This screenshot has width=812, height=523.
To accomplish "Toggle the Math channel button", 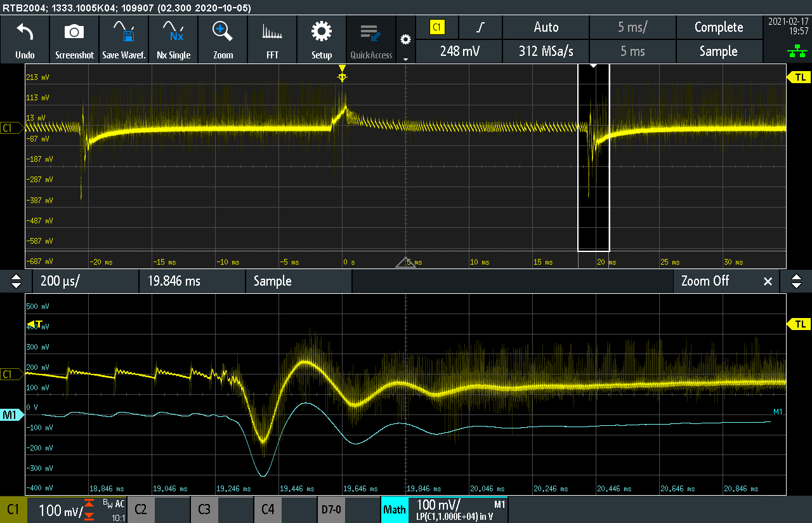I will (395, 510).
